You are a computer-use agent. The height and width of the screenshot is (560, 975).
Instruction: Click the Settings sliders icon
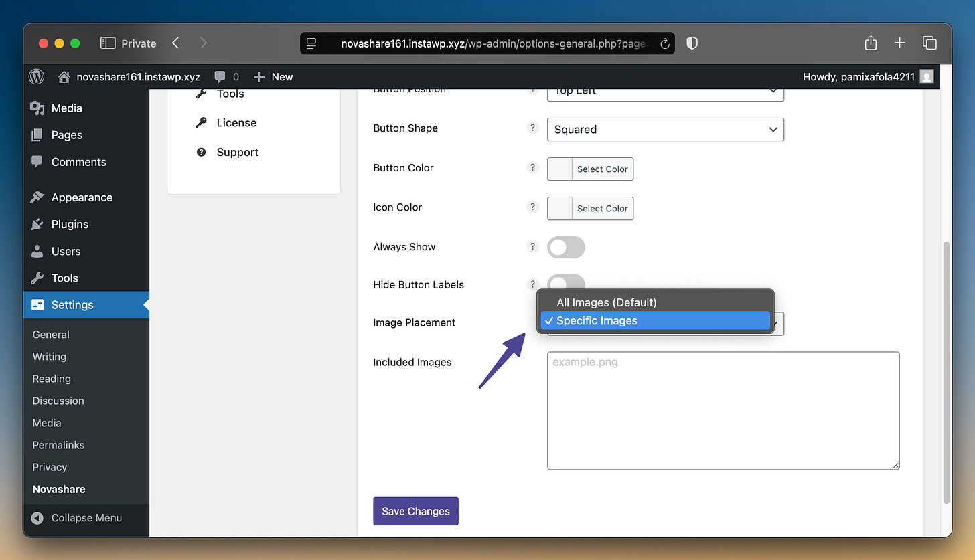click(37, 305)
